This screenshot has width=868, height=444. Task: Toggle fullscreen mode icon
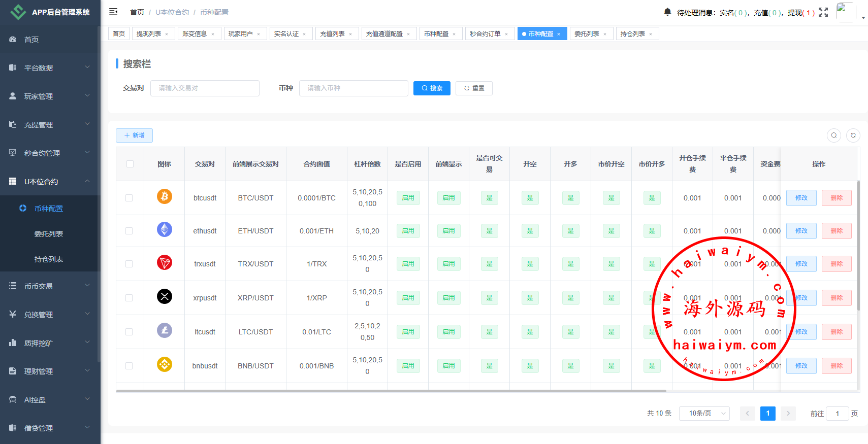point(823,12)
